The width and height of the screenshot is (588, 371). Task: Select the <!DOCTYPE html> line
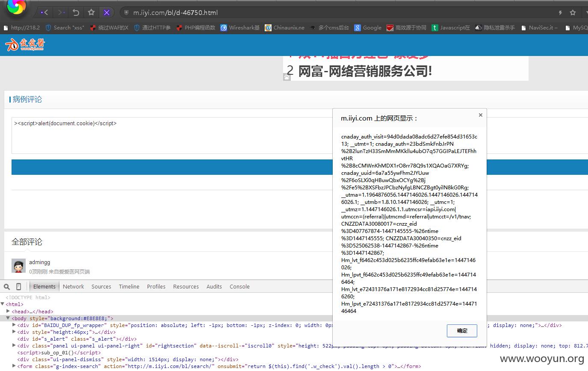click(28, 297)
